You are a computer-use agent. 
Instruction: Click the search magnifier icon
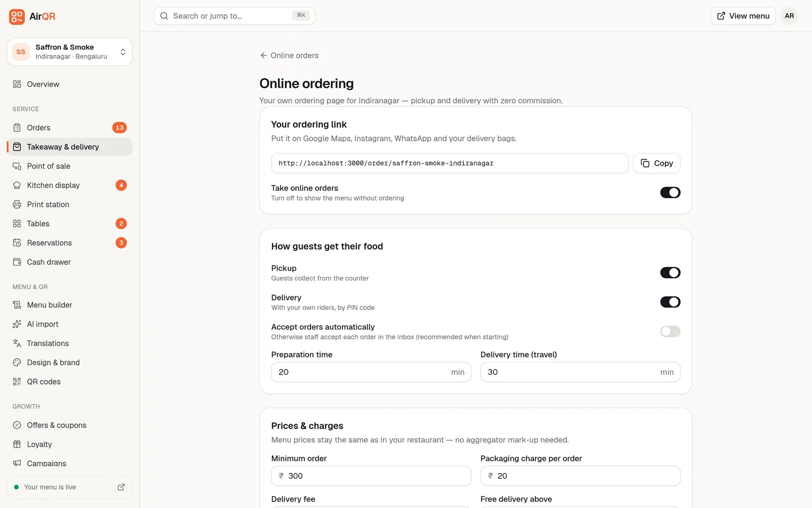pyautogui.click(x=164, y=16)
